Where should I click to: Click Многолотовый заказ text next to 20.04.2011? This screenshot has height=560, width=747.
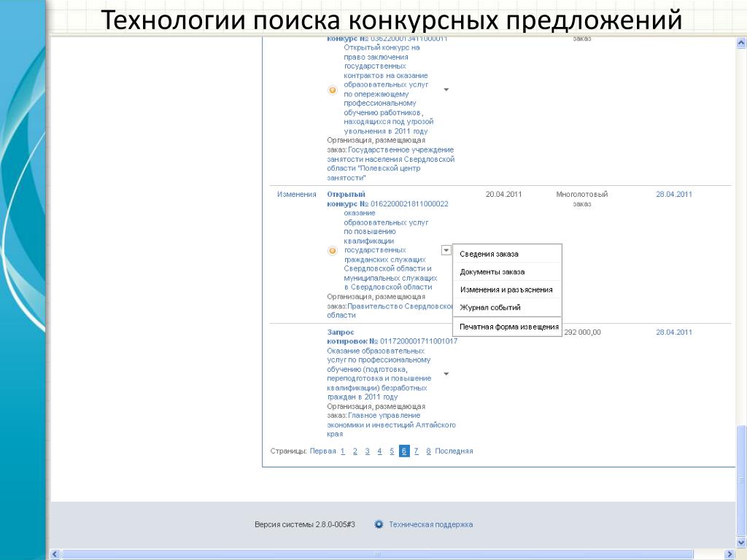coord(581,199)
